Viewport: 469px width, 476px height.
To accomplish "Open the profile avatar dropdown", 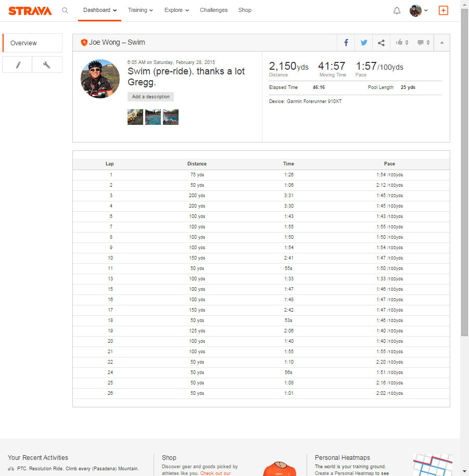I will [x=419, y=10].
